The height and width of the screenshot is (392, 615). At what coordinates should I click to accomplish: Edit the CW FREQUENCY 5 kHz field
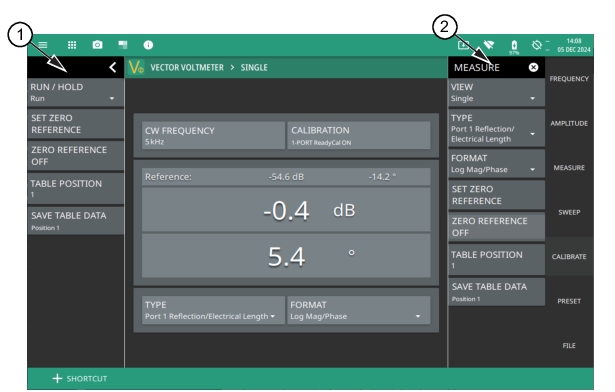point(213,135)
